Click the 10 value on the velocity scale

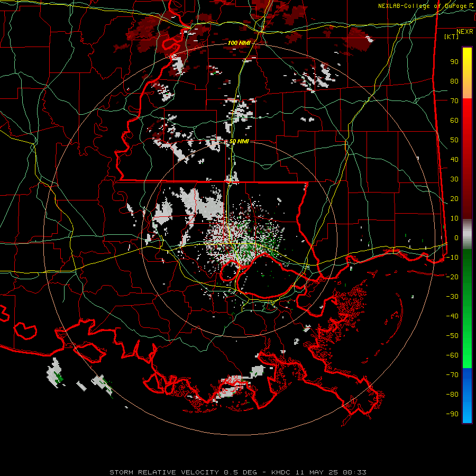tap(454, 218)
